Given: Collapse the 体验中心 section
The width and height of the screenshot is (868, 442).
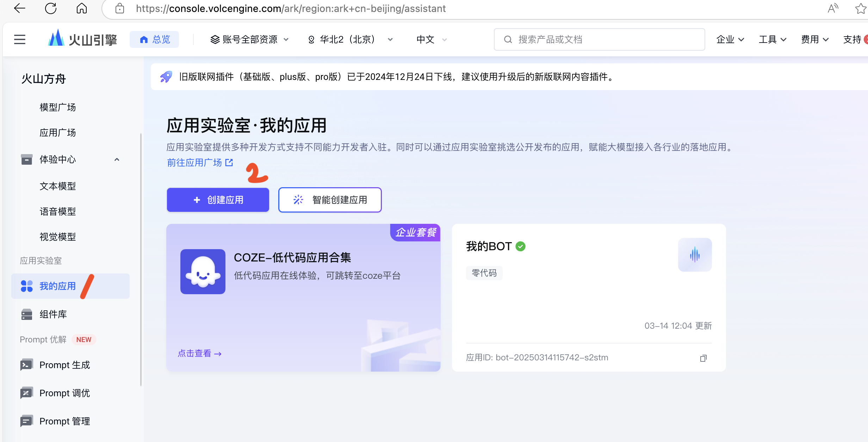Looking at the screenshot, I should pyautogui.click(x=117, y=160).
